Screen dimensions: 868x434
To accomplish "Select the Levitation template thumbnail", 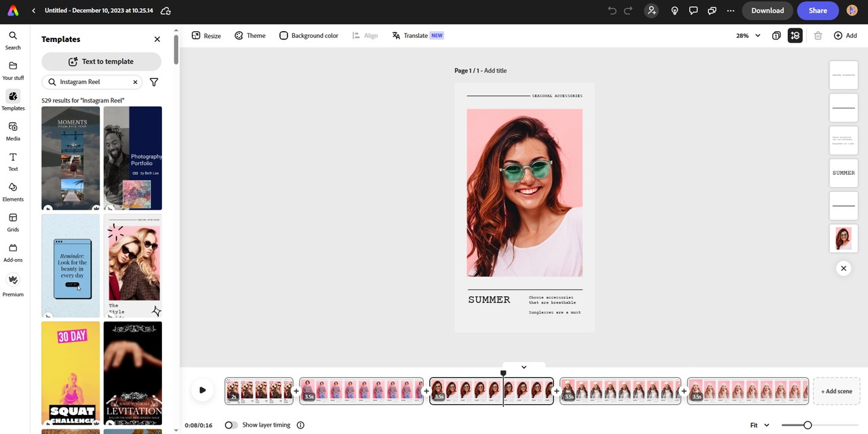I will [133, 374].
